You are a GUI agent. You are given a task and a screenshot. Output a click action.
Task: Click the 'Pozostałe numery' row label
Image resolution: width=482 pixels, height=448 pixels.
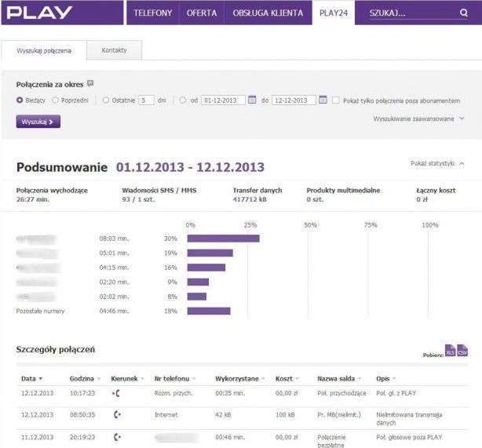tap(40, 311)
